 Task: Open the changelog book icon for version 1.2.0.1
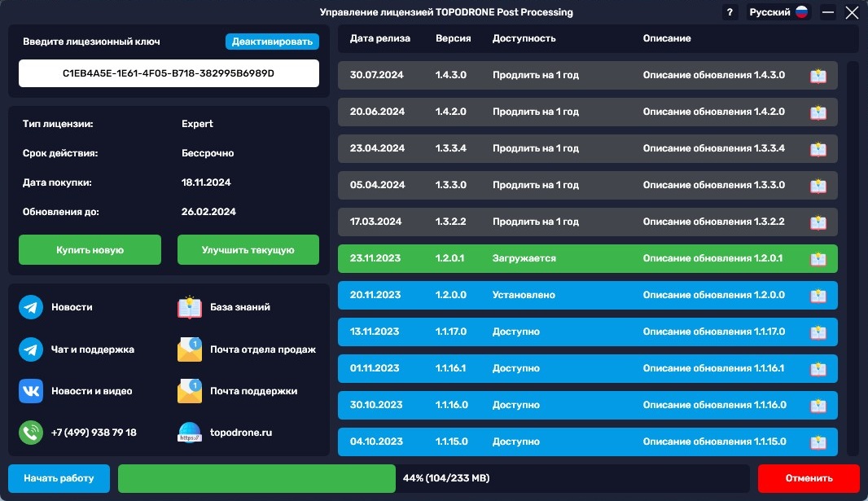[x=818, y=258]
